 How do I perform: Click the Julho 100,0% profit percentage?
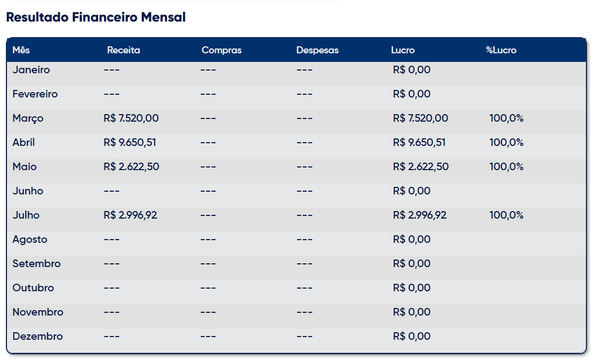coord(506,215)
